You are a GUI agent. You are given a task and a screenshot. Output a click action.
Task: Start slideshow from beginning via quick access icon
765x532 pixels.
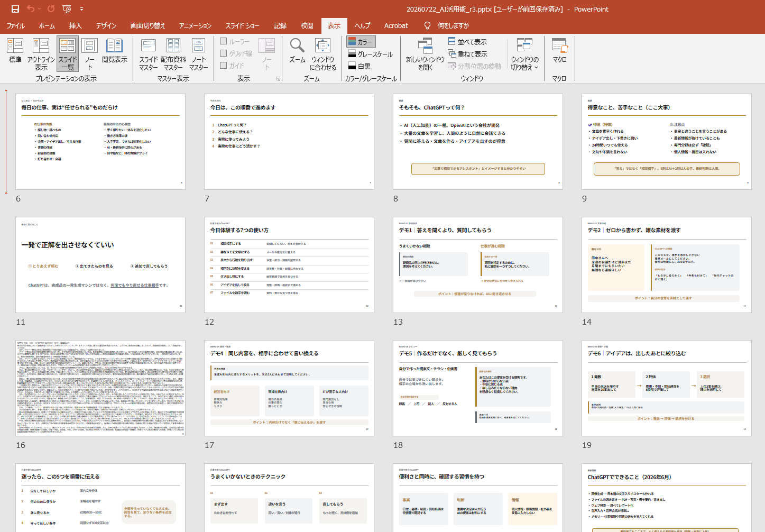(x=67, y=9)
